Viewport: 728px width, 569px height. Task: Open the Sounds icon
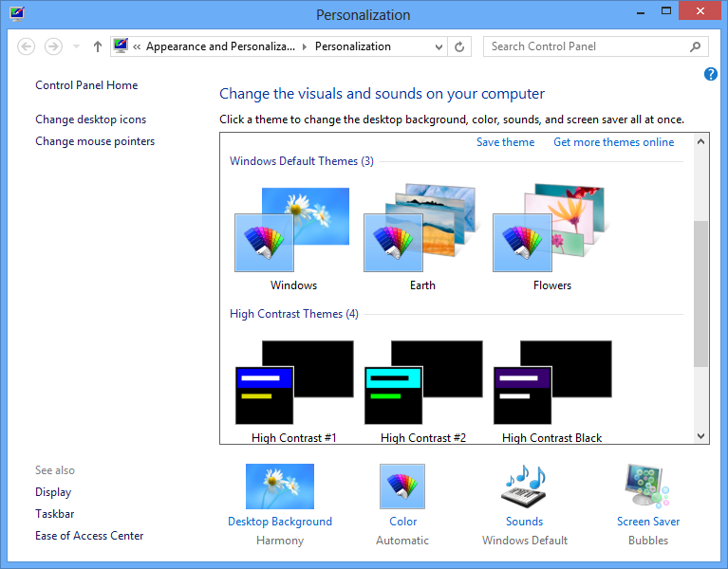pos(524,486)
